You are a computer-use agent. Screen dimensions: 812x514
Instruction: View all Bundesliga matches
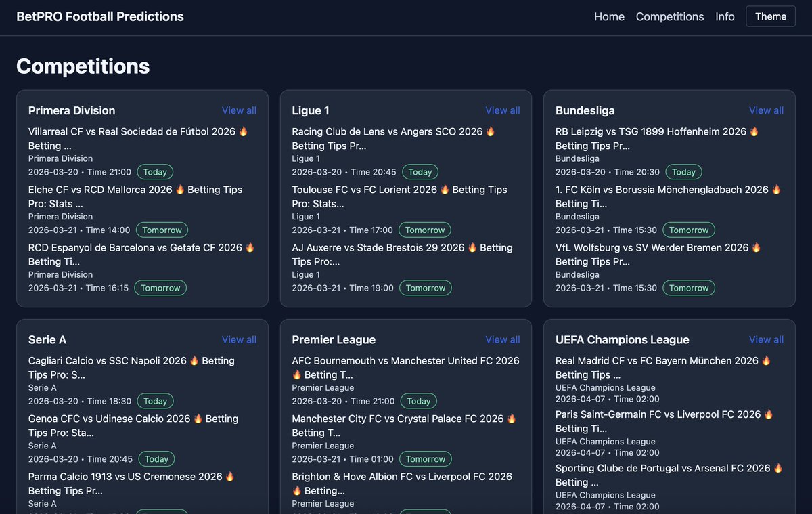click(x=766, y=110)
